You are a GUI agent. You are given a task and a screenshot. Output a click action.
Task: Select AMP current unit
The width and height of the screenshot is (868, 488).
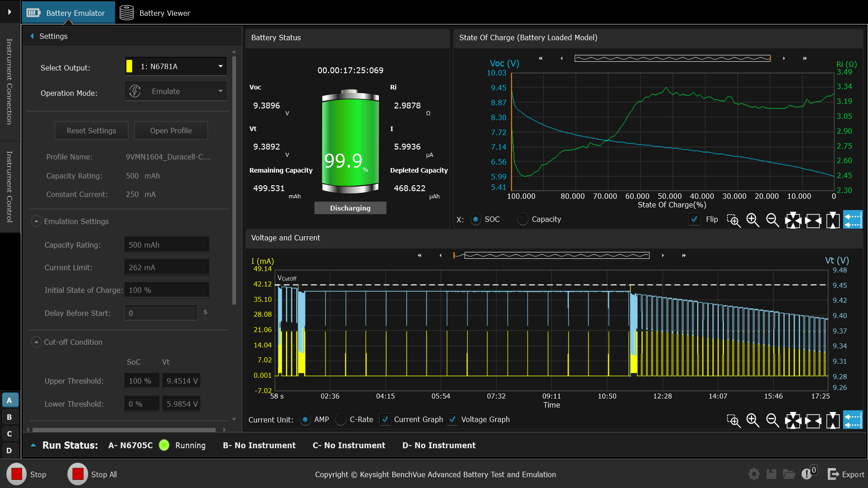(305, 420)
